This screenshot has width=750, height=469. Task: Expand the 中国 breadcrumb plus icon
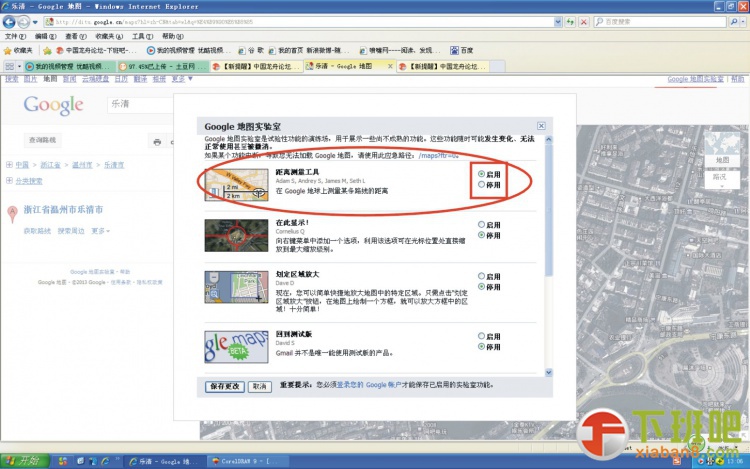tap(8, 164)
